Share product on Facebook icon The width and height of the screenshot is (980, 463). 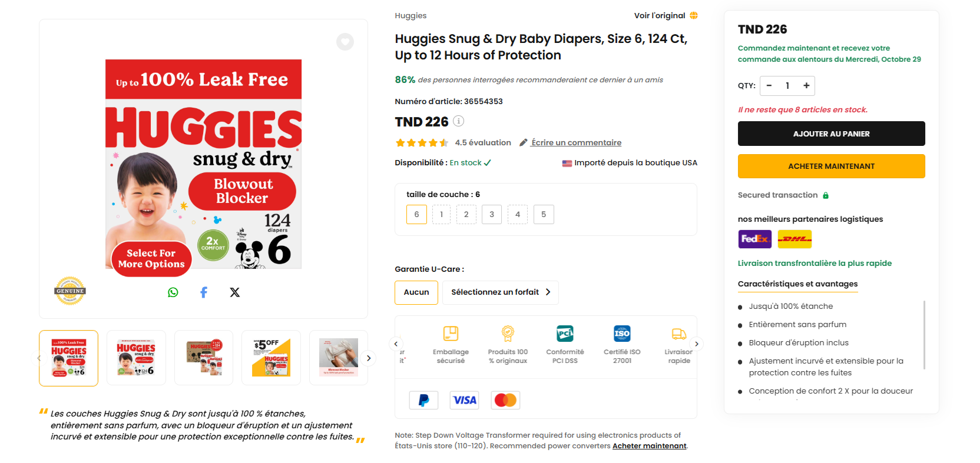click(x=204, y=292)
